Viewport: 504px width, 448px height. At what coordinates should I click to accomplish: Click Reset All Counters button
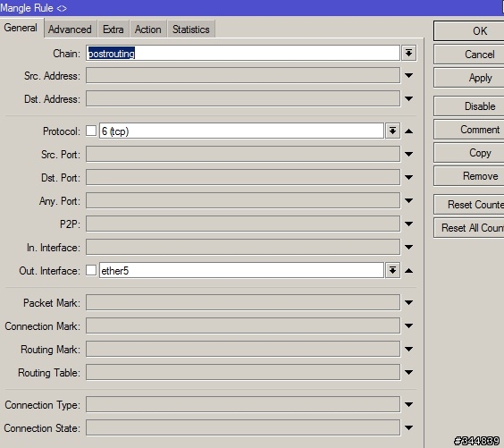[469, 228]
